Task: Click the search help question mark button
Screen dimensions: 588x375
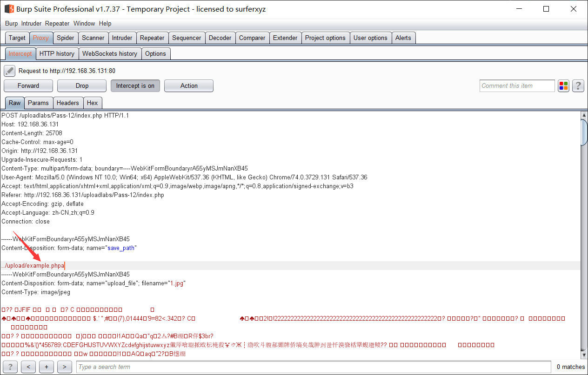Action: 10,367
